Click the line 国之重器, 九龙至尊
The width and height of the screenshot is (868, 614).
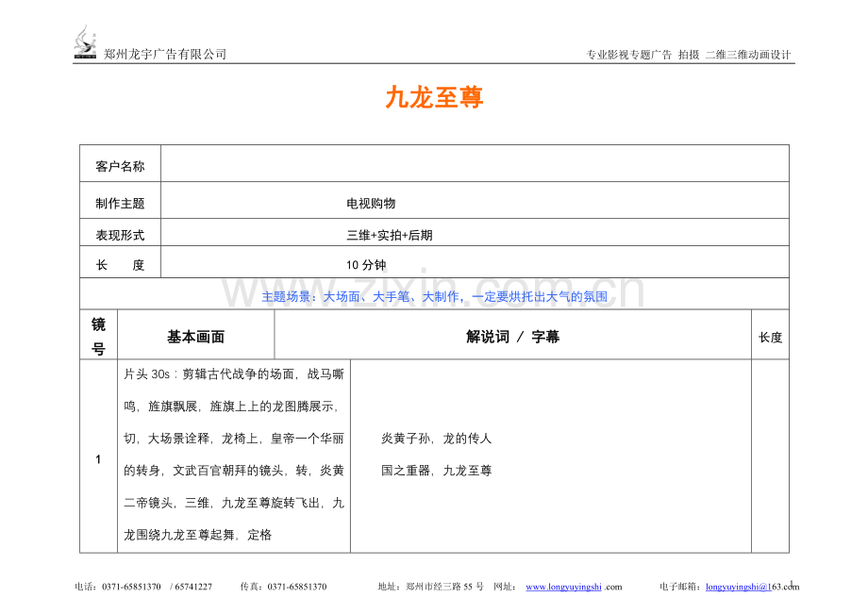(x=436, y=471)
